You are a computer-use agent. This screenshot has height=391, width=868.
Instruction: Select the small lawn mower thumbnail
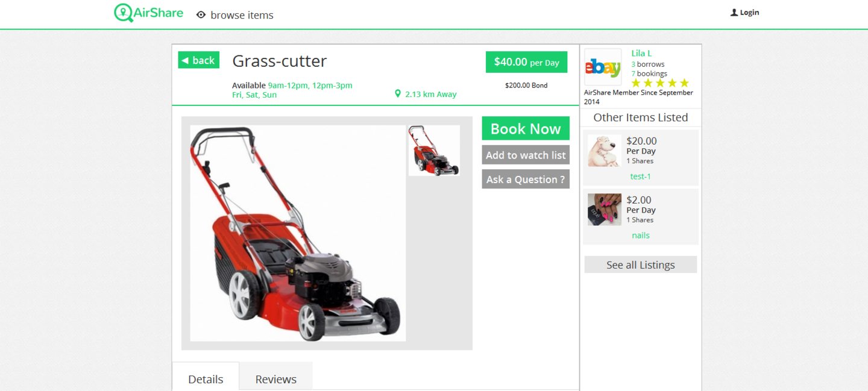pos(434,151)
